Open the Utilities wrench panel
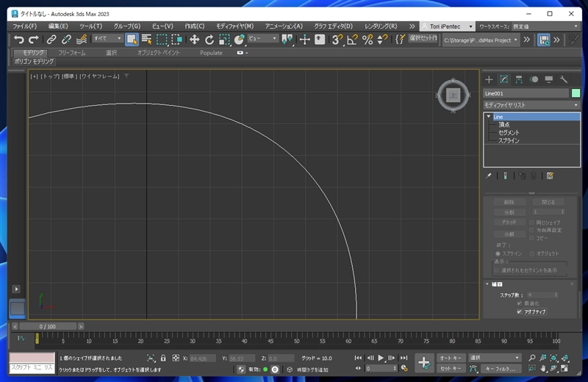Image resolution: width=588 pixels, height=382 pixels. click(563, 79)
